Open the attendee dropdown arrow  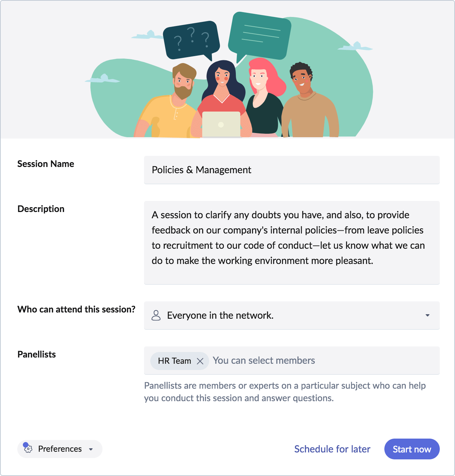click(x=428, y=315)
